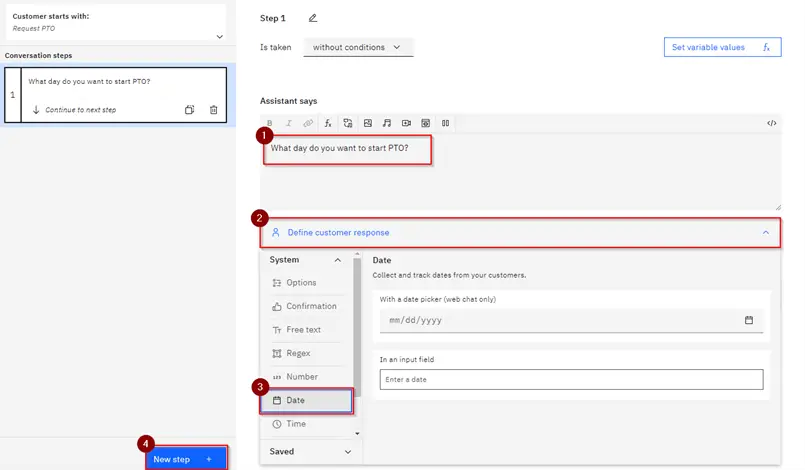Delete step 1 with the trash icon
Screen dimensions: 805x470
point(214,110)
